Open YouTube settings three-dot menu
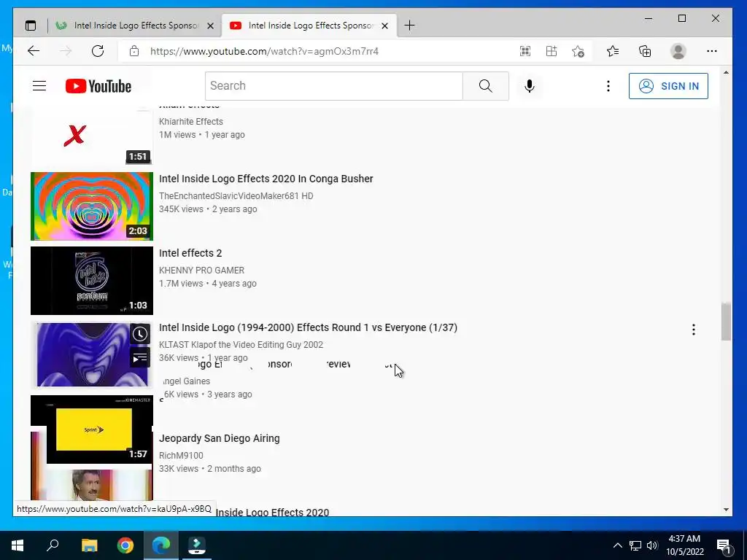The height and width of the screenshot is (560, 747). click(608, 86)
